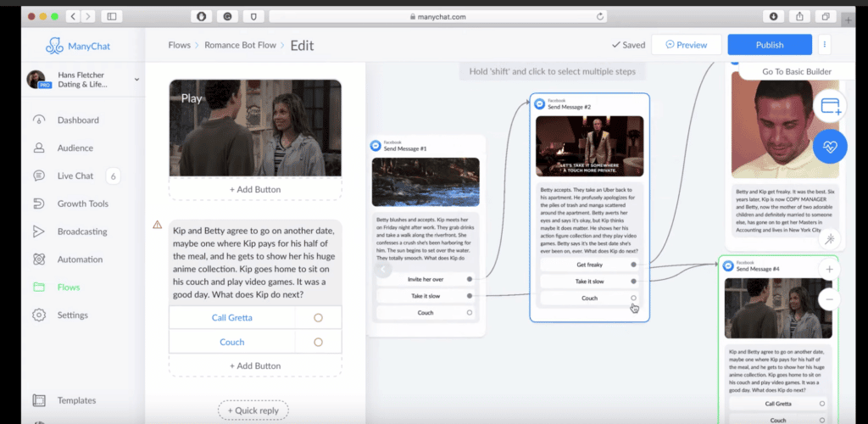Viewport: 868px width, 424px height.
Task: Click the magic wand auto-arrange button
Action: coord(829,239)
